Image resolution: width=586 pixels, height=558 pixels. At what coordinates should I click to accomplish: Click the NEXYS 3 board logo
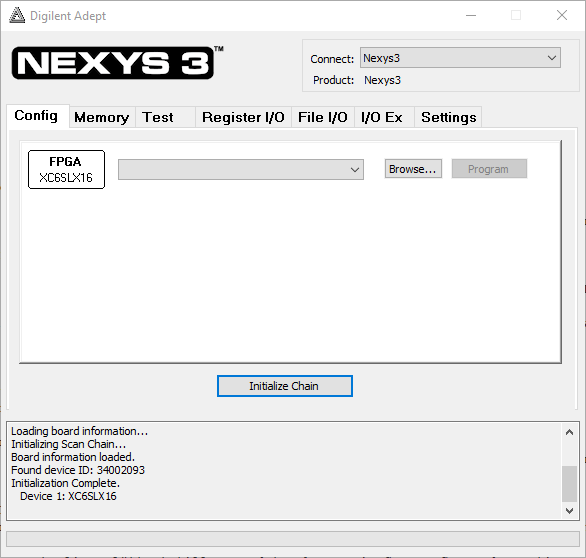point(113,63)
